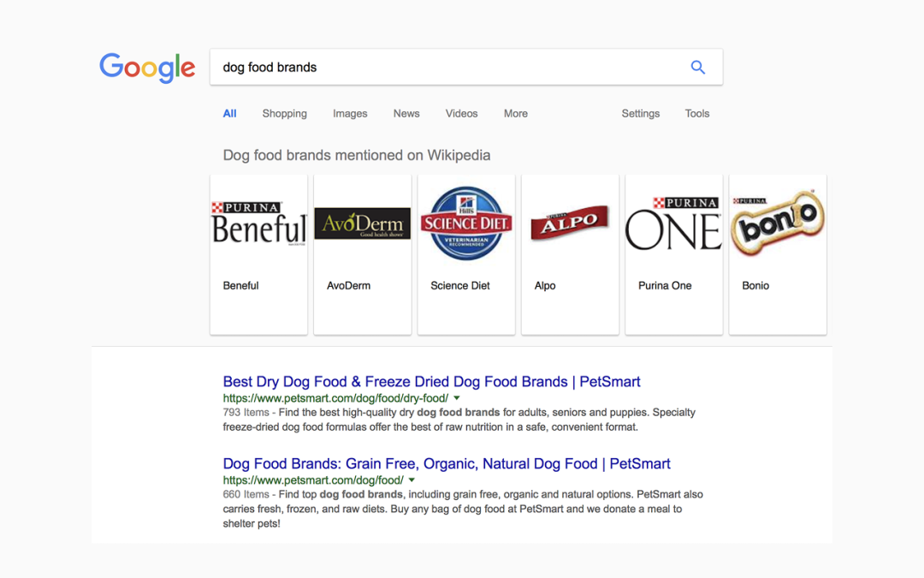Open the Videos tab
This screenshot has width=924, height=578.
point(461,113)
